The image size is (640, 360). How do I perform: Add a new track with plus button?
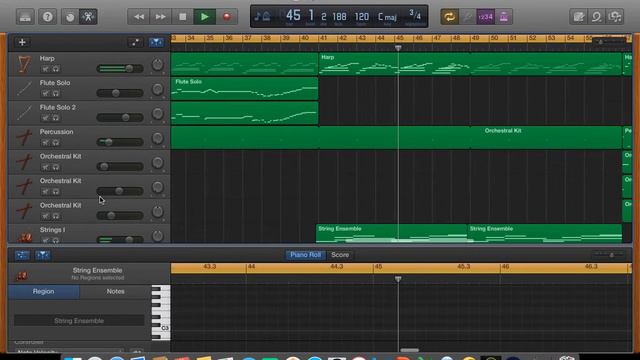click(x=22, y=42)
